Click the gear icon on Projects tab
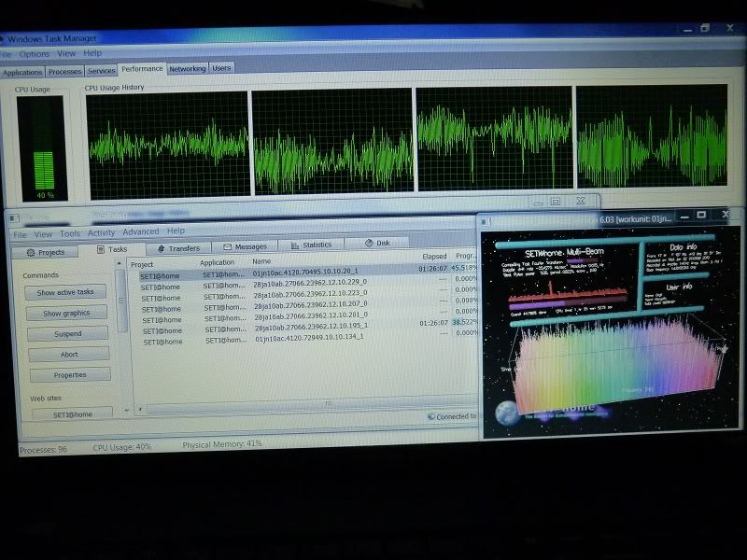This screenshot has height=560, width=747. coord(31,253)
